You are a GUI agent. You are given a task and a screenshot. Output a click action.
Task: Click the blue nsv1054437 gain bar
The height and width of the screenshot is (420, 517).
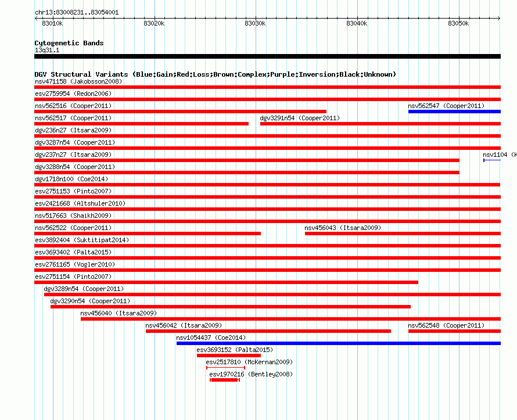click(339, 343)
